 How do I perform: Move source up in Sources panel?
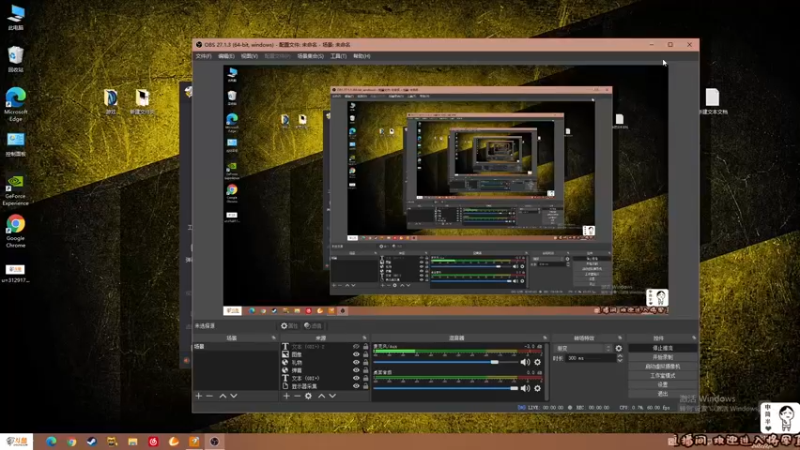(321, 396)
